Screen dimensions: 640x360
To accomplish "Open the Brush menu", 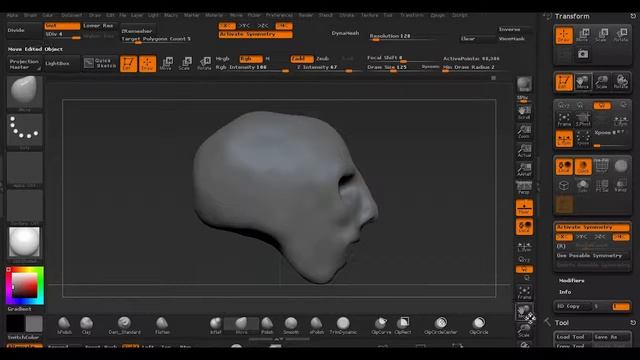I will [x=31, y=15].
